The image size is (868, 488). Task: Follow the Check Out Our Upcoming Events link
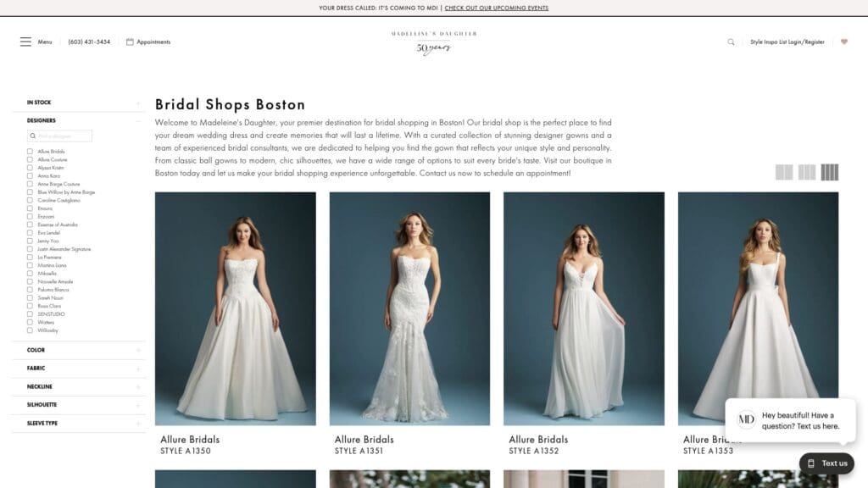[x=496, y=8]
